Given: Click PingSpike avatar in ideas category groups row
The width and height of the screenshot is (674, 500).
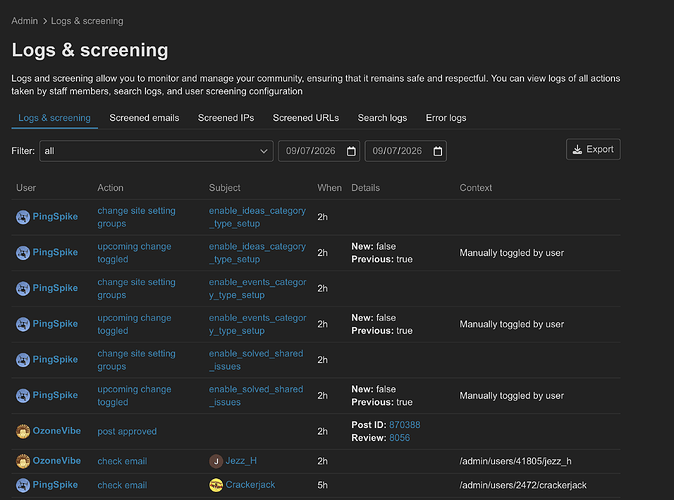Looking at the screenshot, I should (23, 217).
